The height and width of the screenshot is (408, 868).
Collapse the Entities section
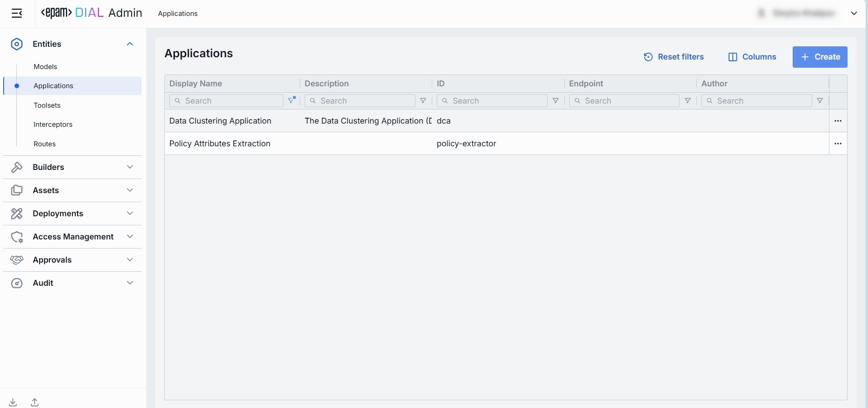click(x=130, y=44)
